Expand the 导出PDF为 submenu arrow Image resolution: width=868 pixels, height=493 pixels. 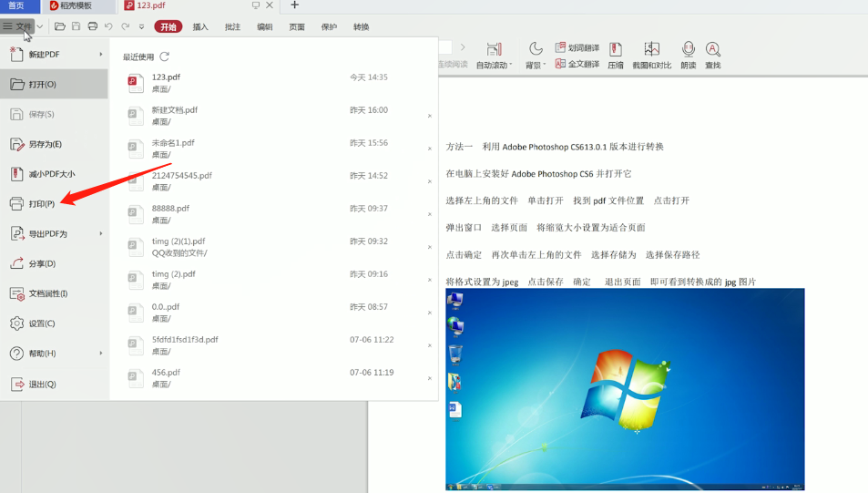click(x=101, y=234)
